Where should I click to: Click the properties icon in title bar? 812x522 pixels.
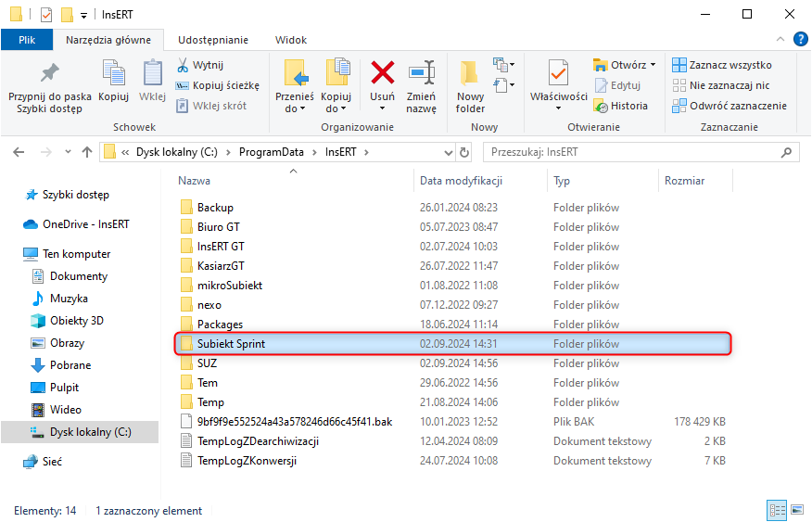pos(46,15)
